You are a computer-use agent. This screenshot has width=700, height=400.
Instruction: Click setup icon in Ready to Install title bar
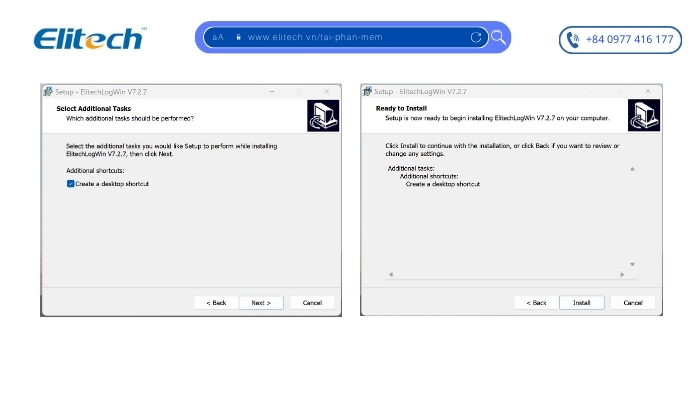click(x=367, y=92)
